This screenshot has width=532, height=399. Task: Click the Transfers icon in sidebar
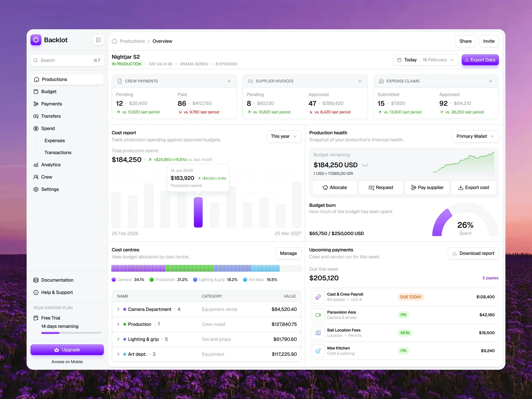(x=36, y=116)
